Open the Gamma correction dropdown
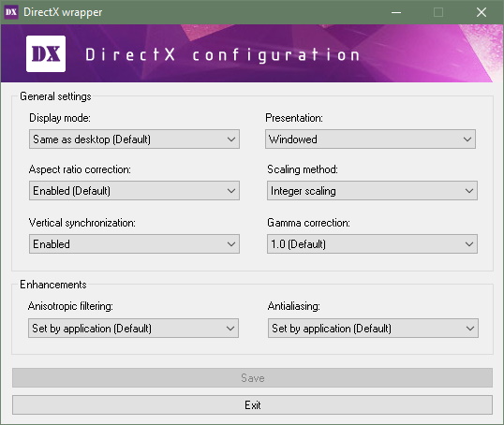 [372, 243]
